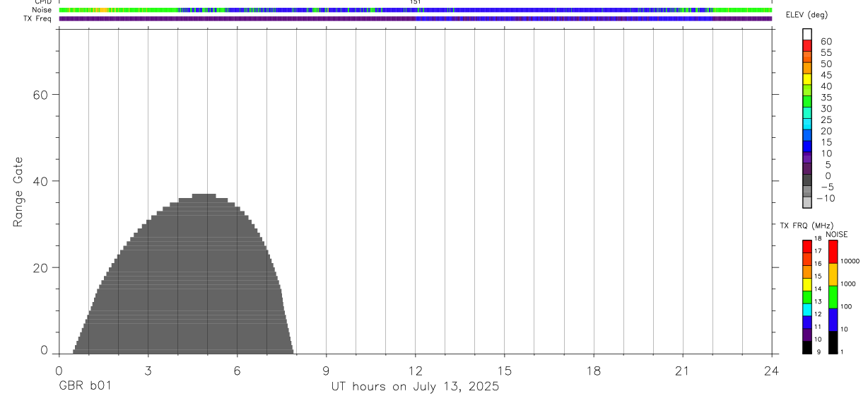Click NOISE legend value '10000'
The width and height of the screenshot is (868, 401).
[850, 261]
